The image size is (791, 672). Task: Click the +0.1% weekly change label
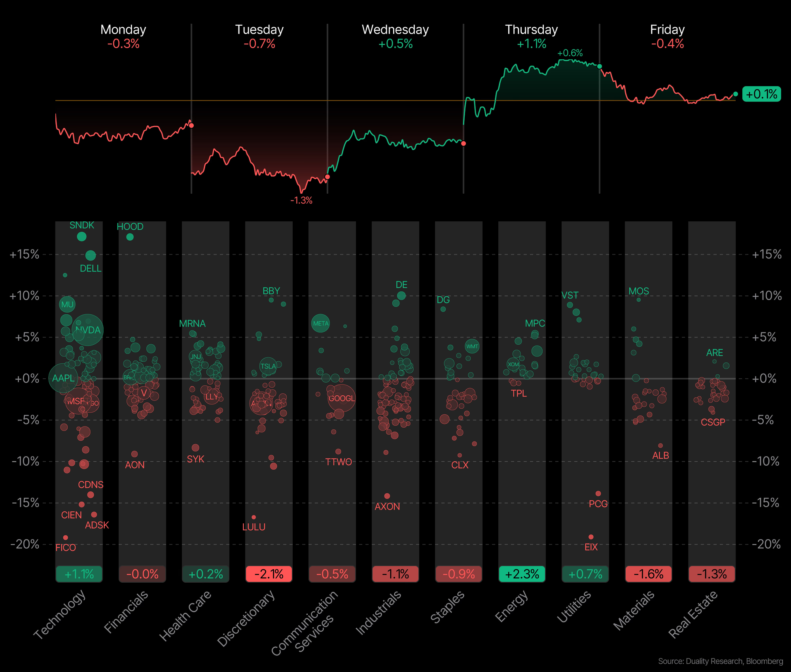[x=762, y=94]
